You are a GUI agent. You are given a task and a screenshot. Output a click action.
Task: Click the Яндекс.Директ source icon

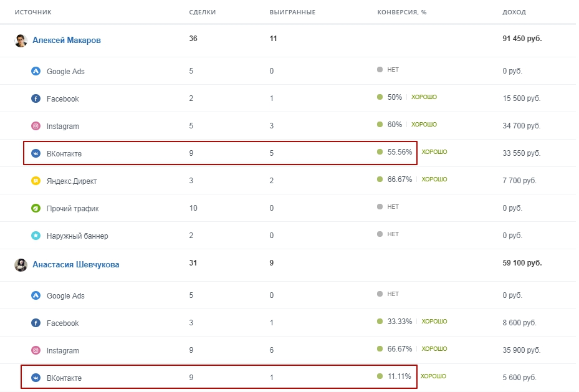36,181
